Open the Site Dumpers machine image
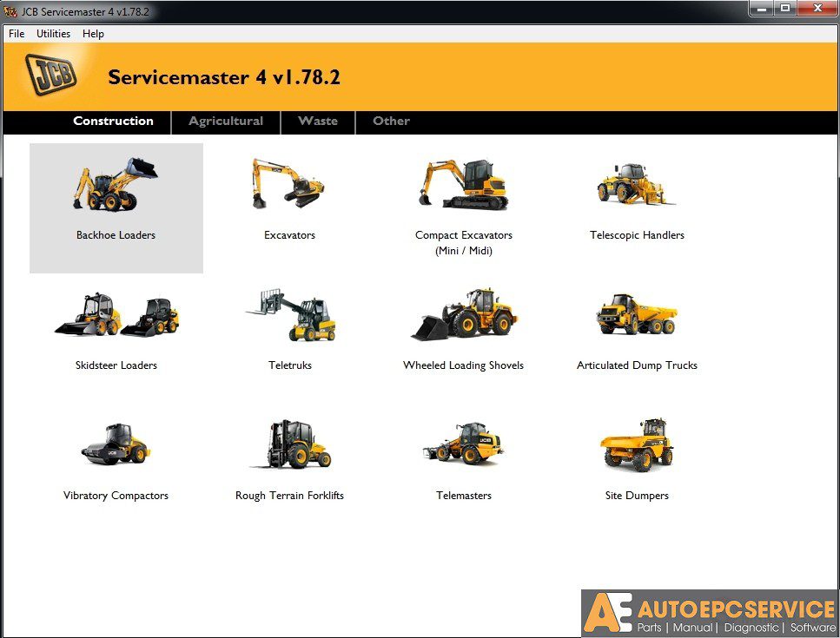This screenshot has width=840, height=638. 637,444
